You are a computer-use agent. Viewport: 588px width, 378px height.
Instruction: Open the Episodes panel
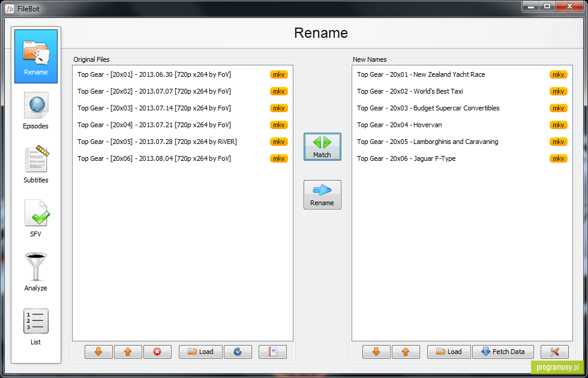point(36,110)
